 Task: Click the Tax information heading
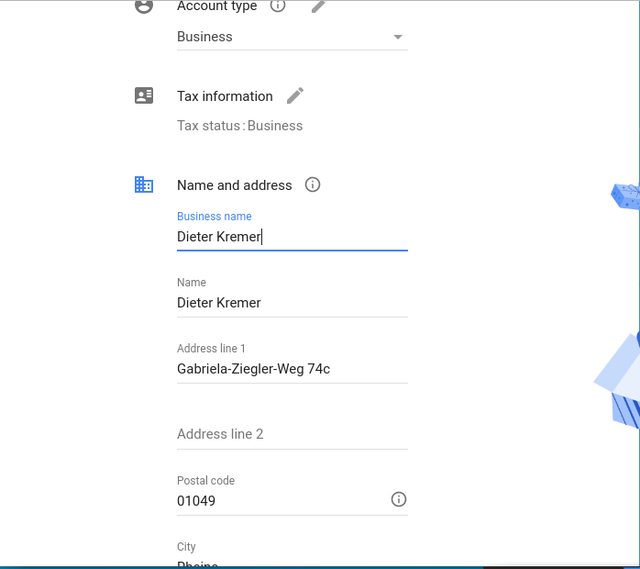(x=225, y=96)
